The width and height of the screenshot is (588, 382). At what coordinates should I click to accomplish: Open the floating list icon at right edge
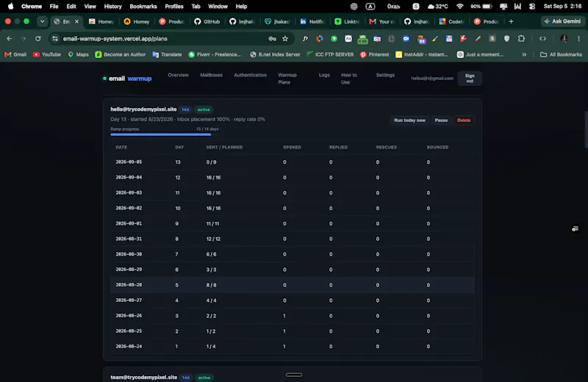[x=576, y=228]
